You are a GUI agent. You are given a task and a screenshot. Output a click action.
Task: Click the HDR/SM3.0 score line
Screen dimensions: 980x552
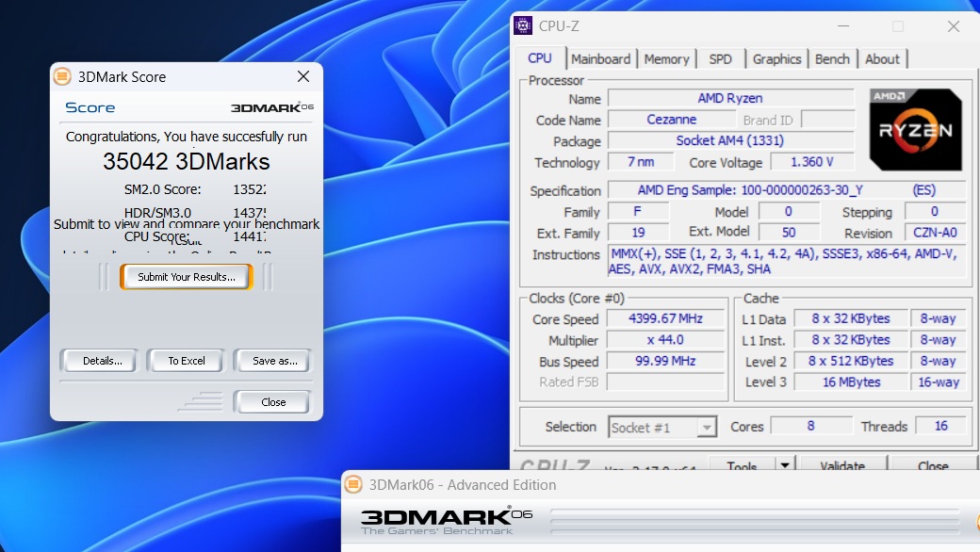[195, 212]
